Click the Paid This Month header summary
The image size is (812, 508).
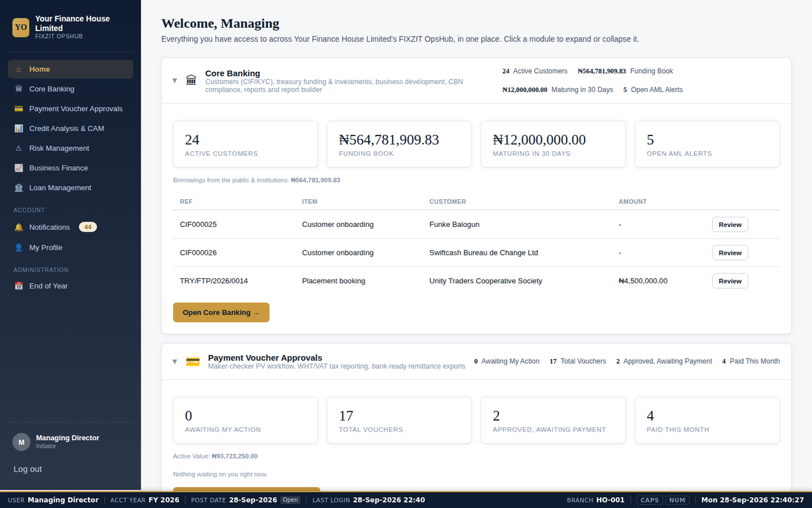tap(751, 362)
